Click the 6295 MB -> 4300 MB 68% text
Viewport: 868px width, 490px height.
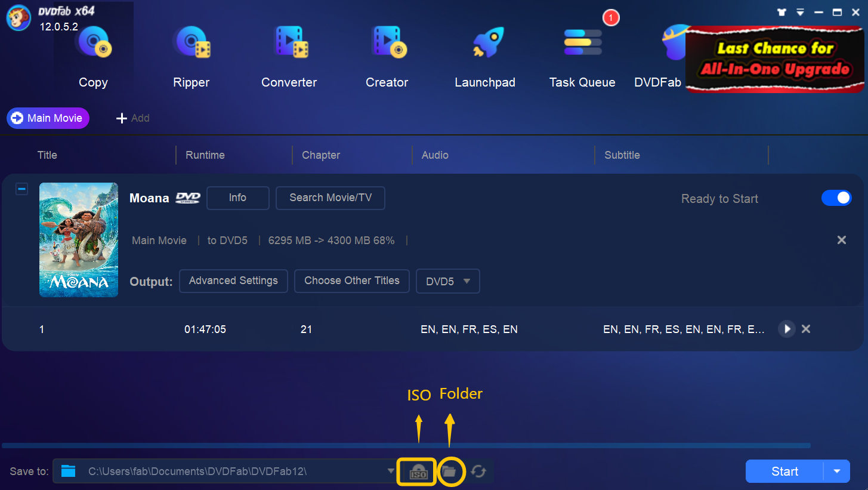coord(331,241)
